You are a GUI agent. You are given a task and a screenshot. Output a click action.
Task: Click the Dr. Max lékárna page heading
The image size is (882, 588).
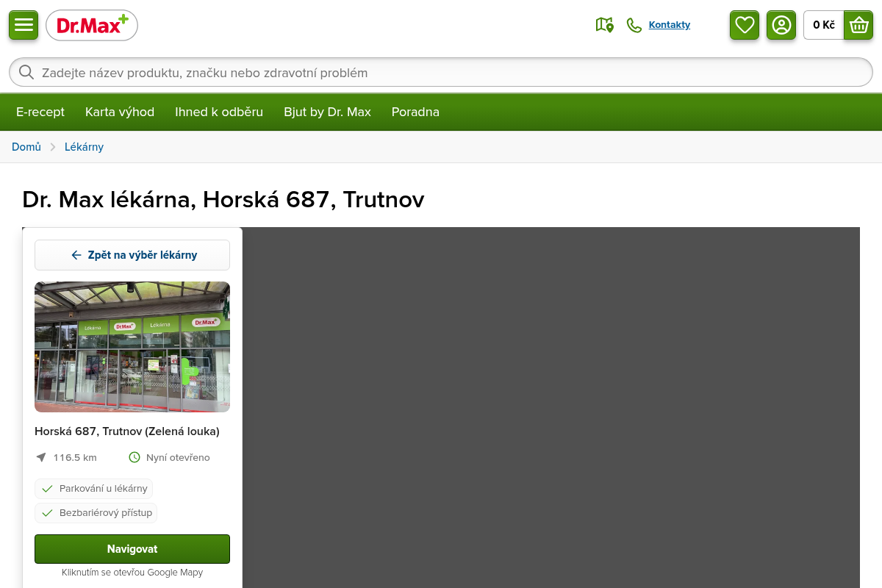point(223,200)
